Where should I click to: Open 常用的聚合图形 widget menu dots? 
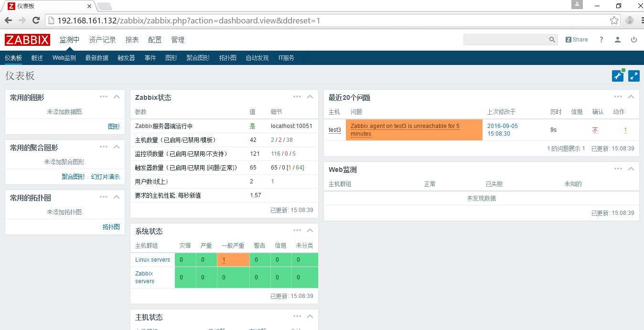point(104,147)
